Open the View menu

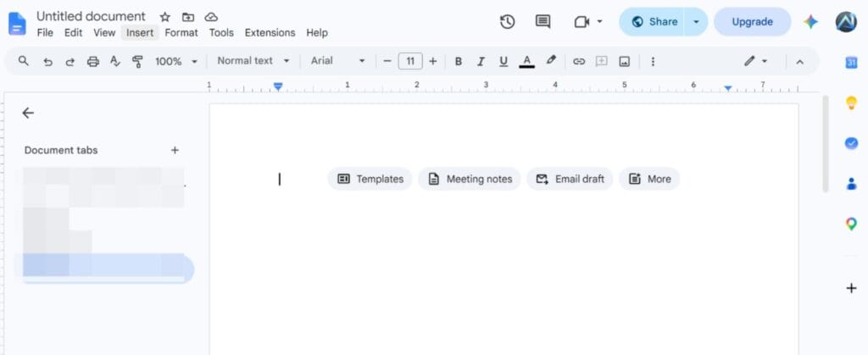click(x=104, y=33)
